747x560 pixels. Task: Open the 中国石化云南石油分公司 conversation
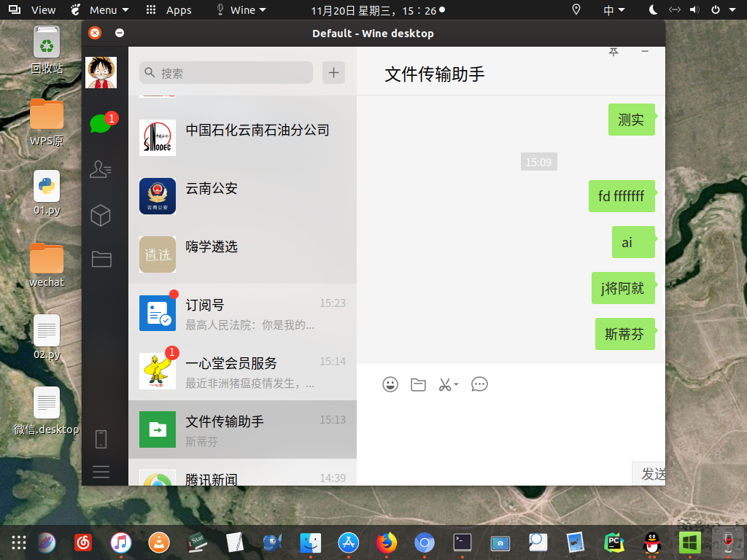242,138
